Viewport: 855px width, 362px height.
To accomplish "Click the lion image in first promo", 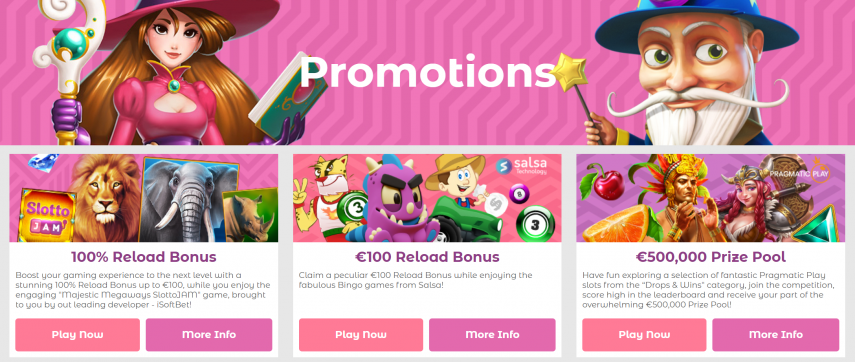I will point(105,197).
